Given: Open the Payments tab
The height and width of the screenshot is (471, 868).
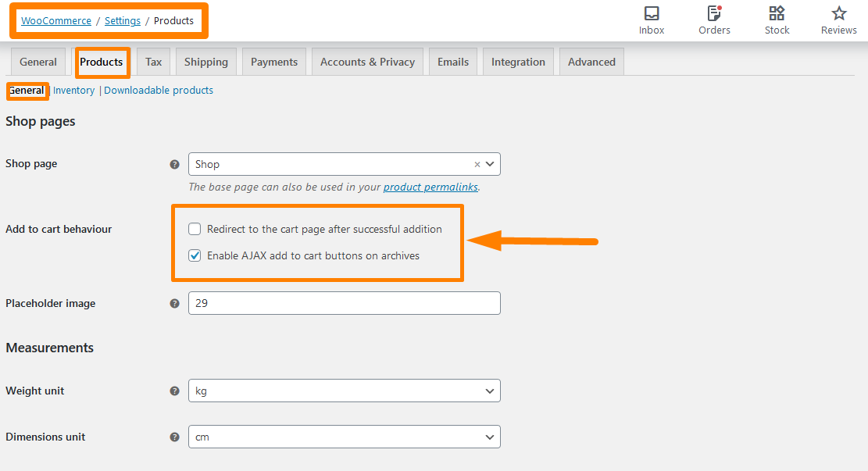Looking at the screenshot, I should 274,62.
